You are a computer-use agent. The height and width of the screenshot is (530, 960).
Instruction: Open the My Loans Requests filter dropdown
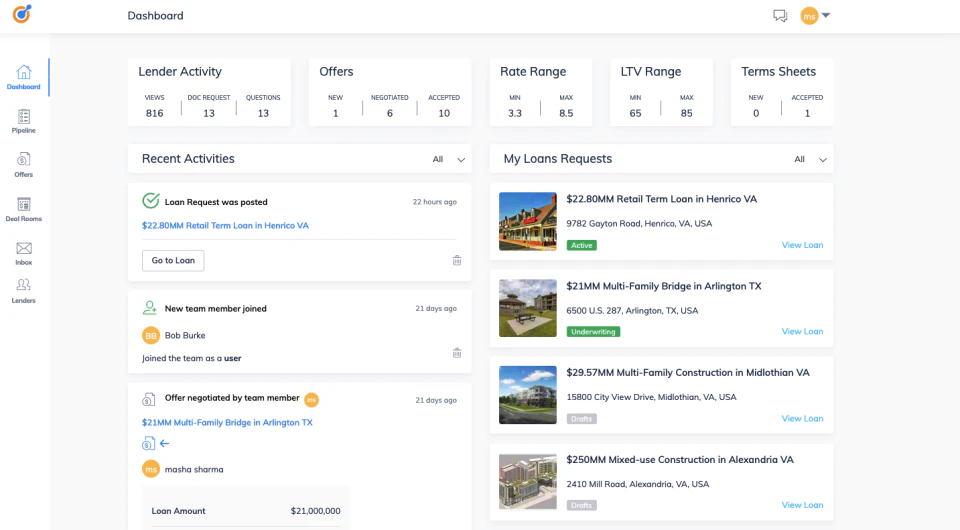pos(822,159)
